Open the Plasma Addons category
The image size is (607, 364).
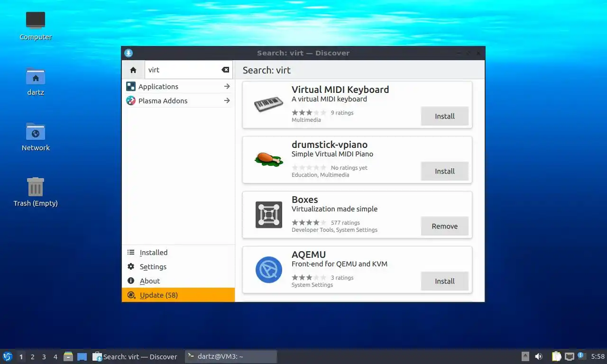click(x=178, y=101)
